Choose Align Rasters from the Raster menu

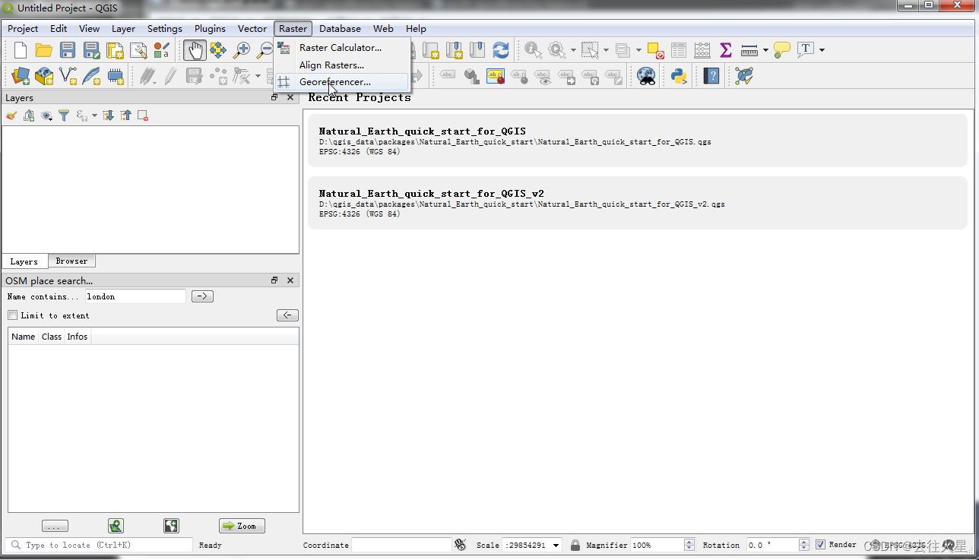tap(331, 65)
